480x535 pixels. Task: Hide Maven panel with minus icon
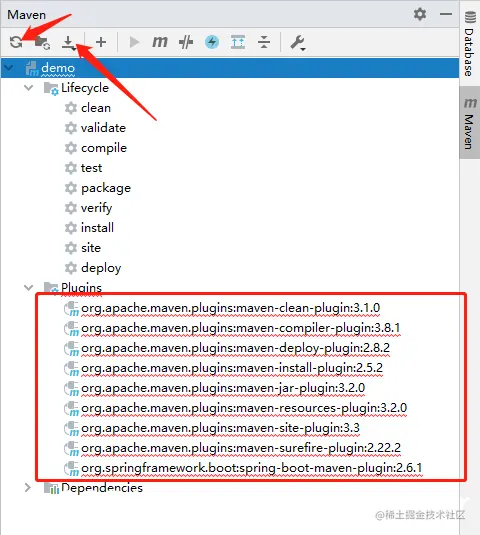[x=446, y=14]
